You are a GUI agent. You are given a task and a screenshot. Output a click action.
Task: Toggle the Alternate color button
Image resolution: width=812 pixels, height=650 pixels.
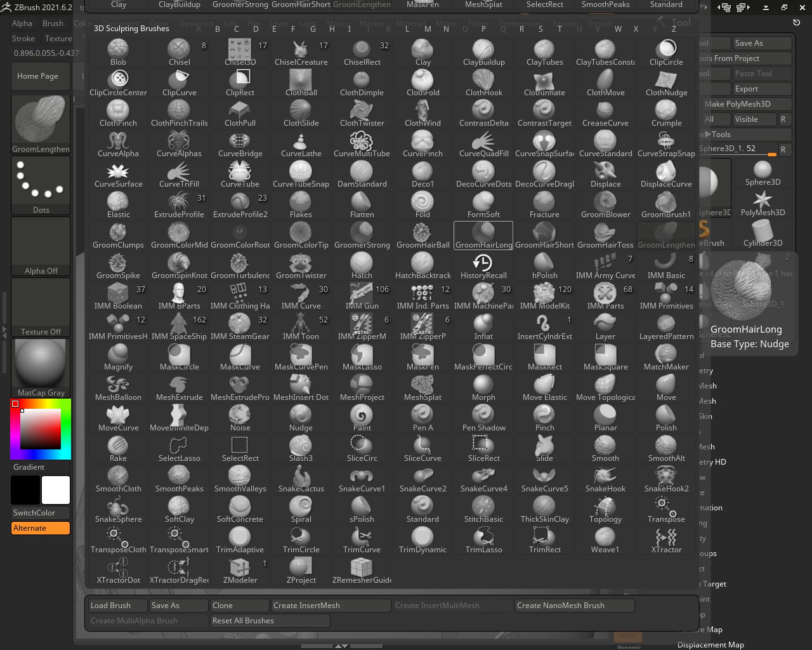click(41, 528)
